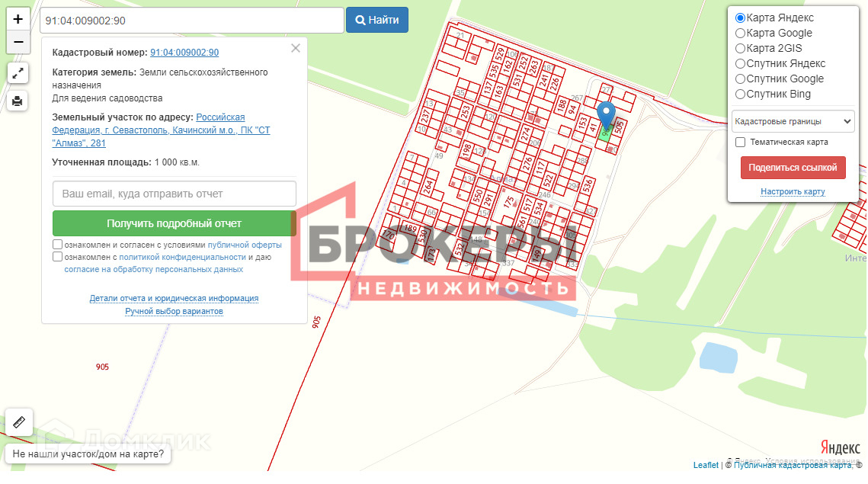Open Настроить карту link
868x484 pixels.
click(793, 191)
